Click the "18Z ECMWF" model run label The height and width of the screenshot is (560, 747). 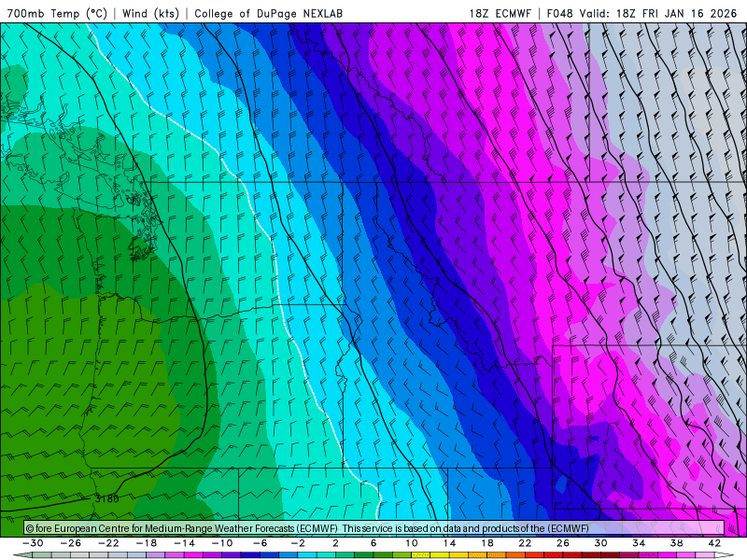coord(500,13)
